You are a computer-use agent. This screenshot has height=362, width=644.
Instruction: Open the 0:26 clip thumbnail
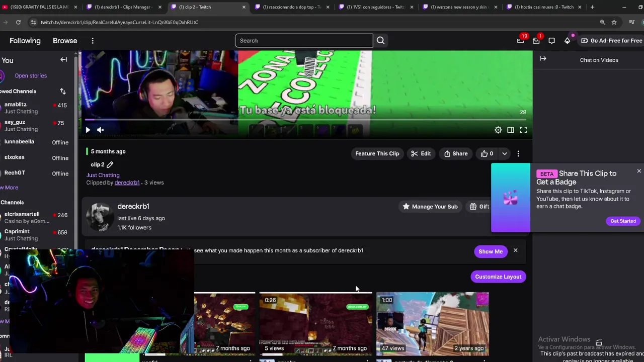point(315,324)
